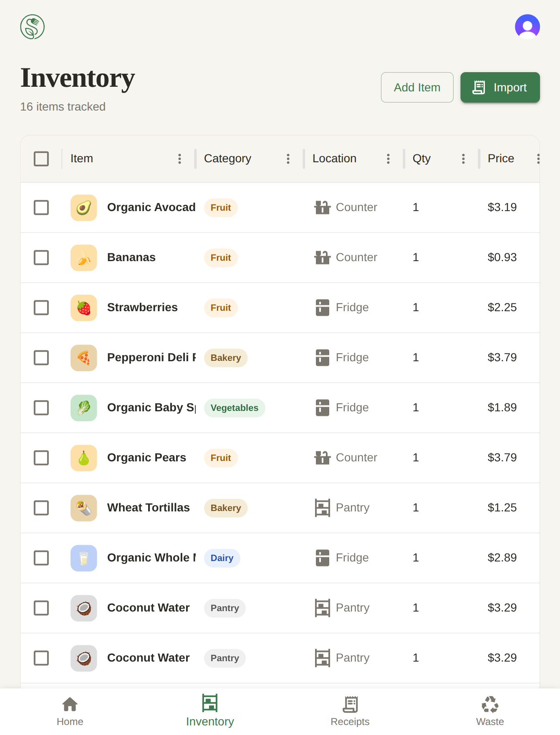Click the banana item icon
560x735 pixels.
[x=84, y=258]
